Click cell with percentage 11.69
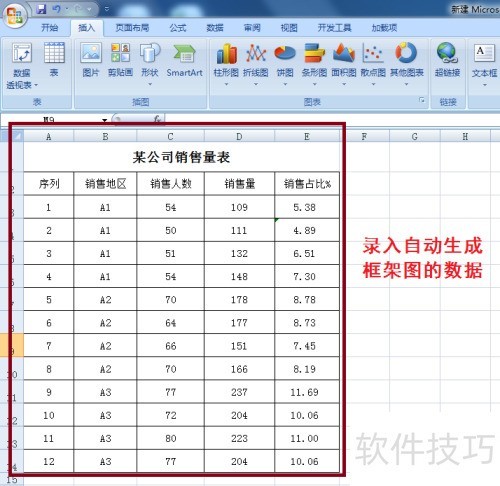The height and width of the screenshot is (486, 500). [x=307, y=392]
